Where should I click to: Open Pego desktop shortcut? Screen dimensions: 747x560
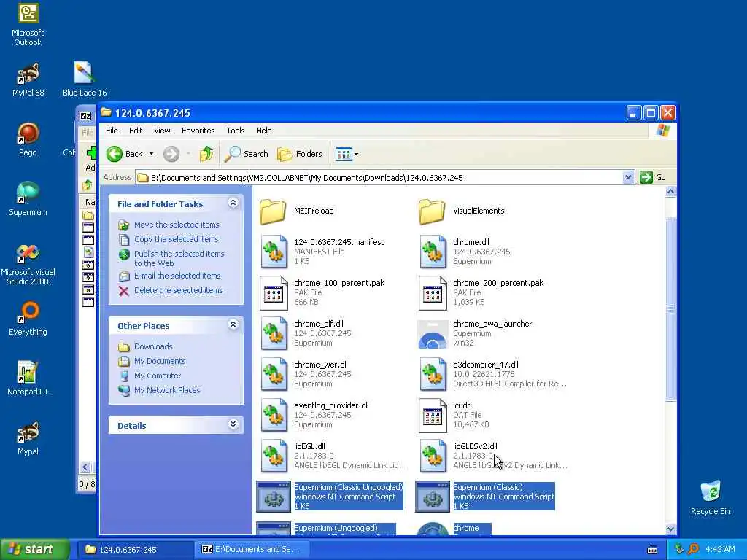tap(28, 139)
